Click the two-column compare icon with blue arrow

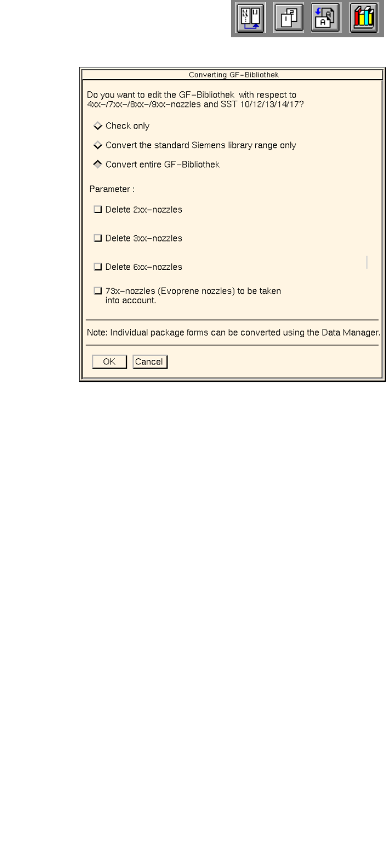(x=251, y=18)
